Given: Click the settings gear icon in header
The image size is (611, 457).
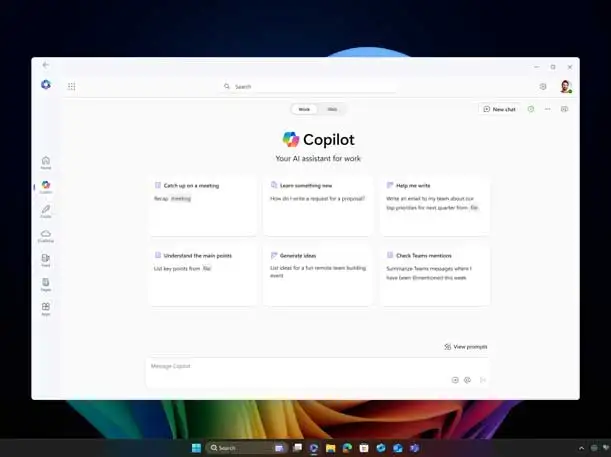Looking at the screenshot, I should click(543, 87).
